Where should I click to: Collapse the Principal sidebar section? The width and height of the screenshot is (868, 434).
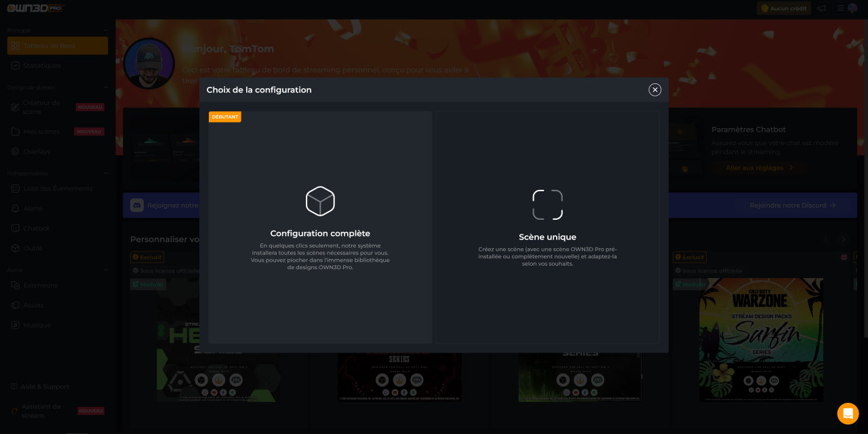click(106, 31)
